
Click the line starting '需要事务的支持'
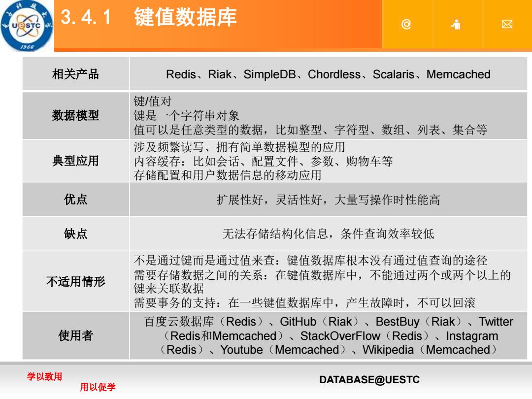point(305,302)
